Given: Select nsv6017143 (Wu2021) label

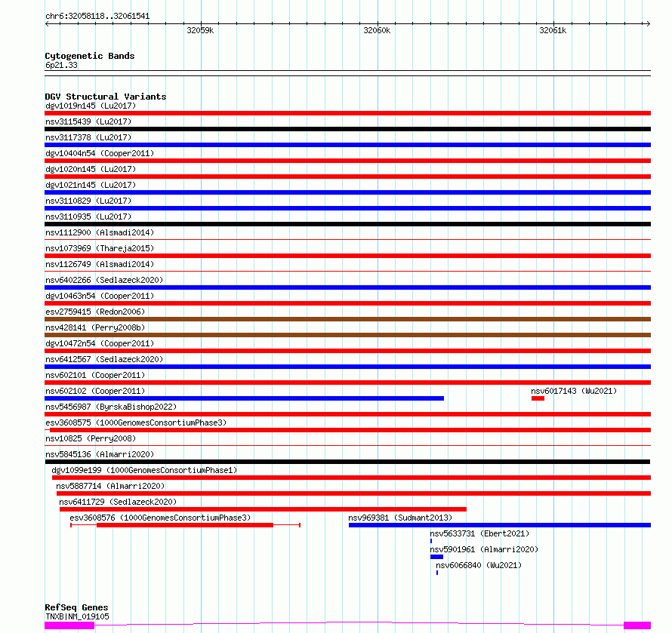Looking at the screenshot, I should coord(574,391).
